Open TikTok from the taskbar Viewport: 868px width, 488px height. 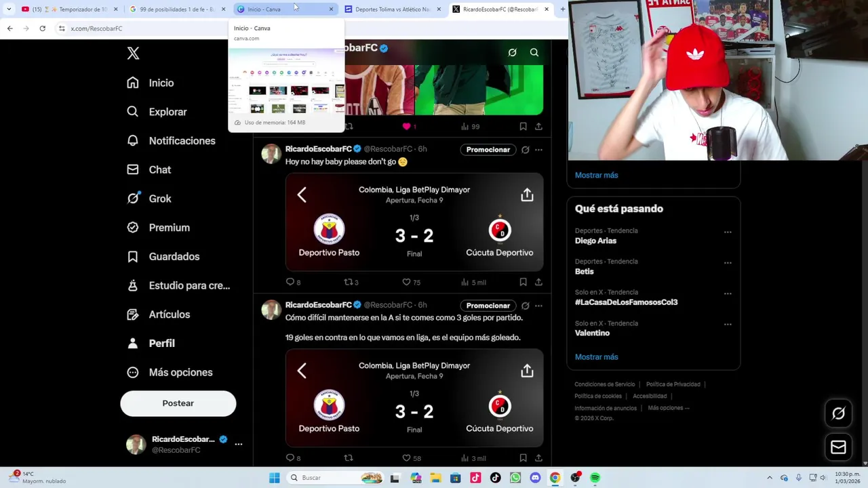pyautogui.click(x=495, y=478)
